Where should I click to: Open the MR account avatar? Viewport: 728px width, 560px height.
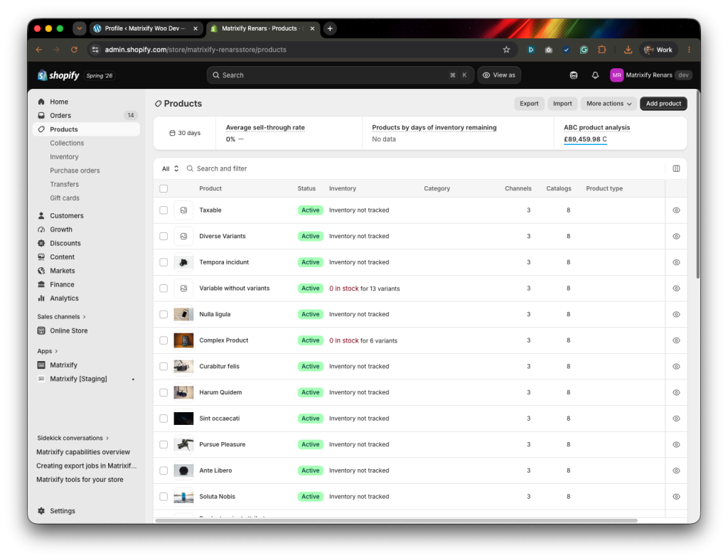616,75
